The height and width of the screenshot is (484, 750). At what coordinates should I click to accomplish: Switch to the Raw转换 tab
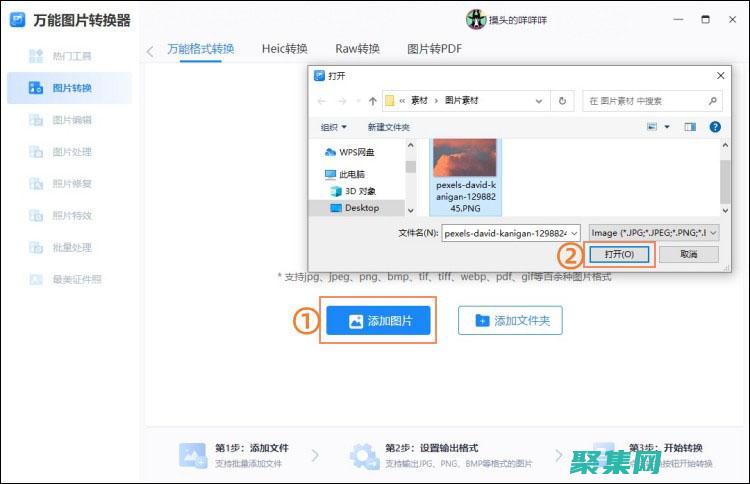[357, 49]
